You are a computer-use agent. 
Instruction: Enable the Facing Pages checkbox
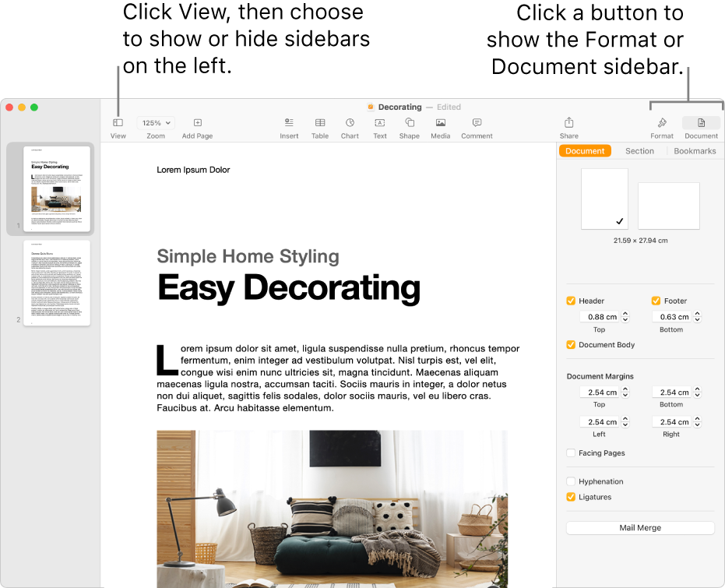tap(571, 452)
